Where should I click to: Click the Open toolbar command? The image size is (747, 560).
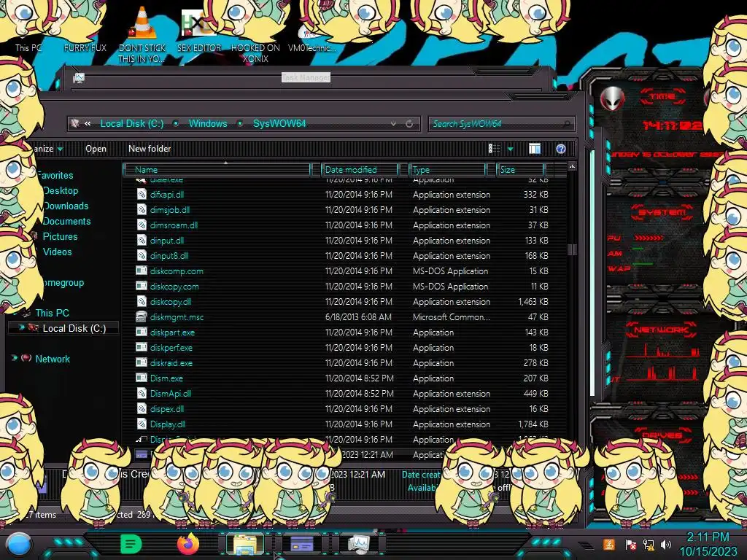tap(96, 149)
